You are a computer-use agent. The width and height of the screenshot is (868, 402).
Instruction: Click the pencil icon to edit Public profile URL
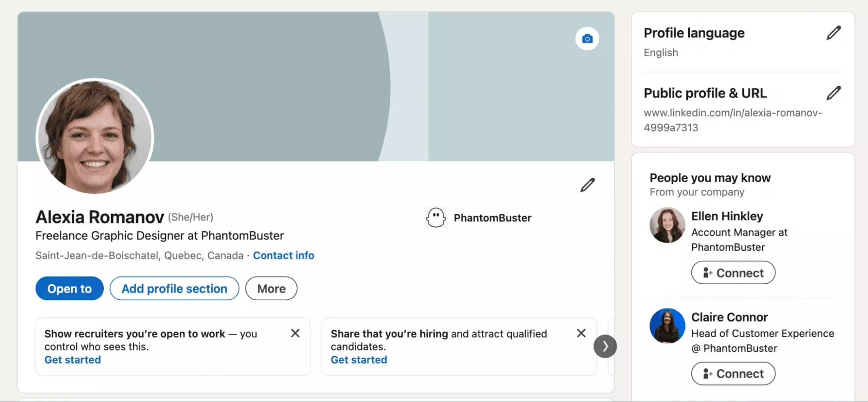(834, 93)
